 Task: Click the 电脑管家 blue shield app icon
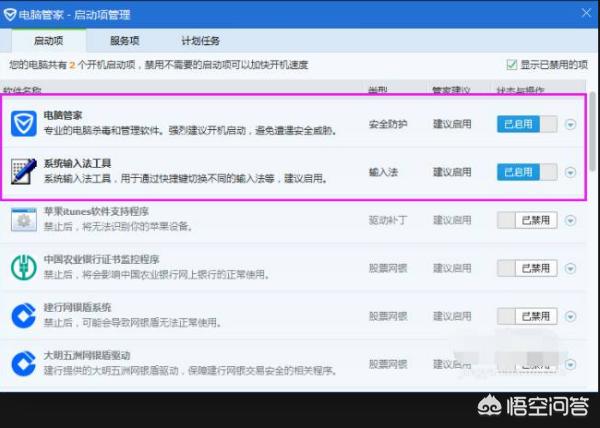[x=22, y=124]
